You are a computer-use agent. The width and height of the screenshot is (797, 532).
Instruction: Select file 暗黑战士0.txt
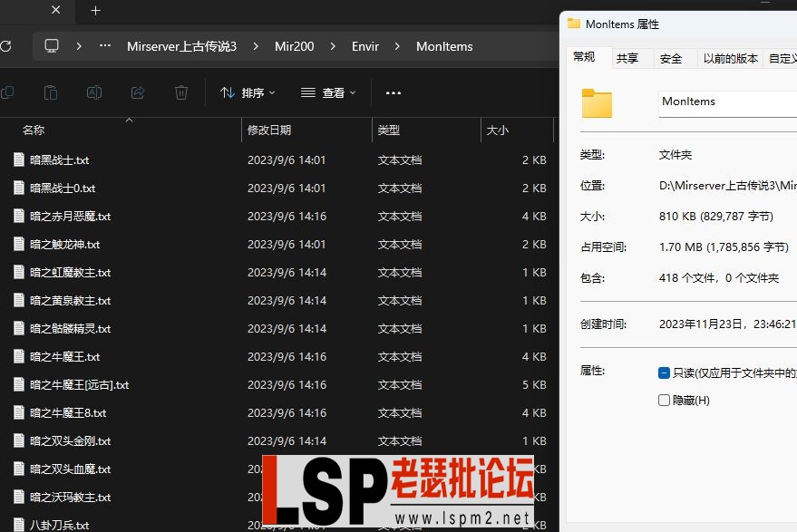pyautogui.click(x=63, y=188)
